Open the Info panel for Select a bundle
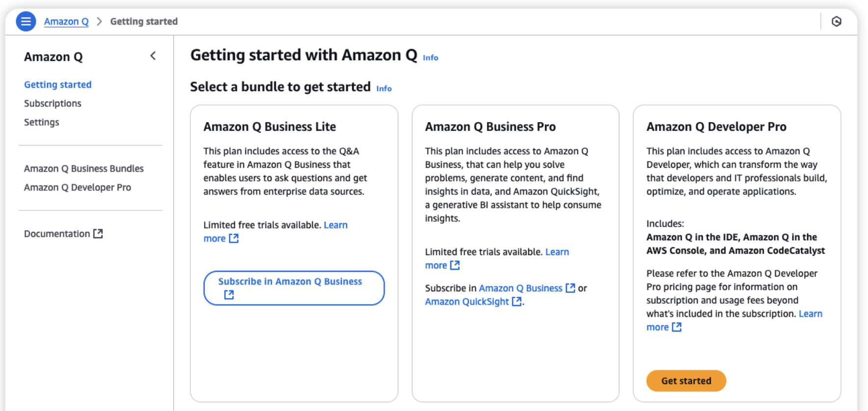868x411 pixels. pos(383,88)
